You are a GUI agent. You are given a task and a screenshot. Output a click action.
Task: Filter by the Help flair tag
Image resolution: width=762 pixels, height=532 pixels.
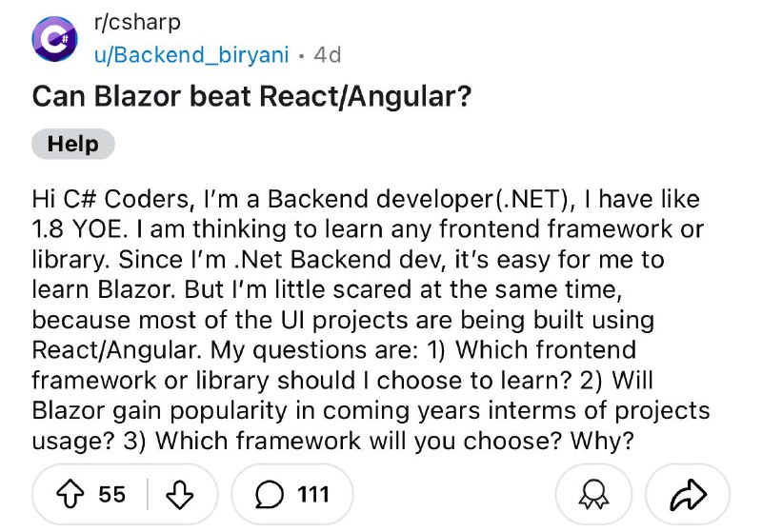coord(73,144)
